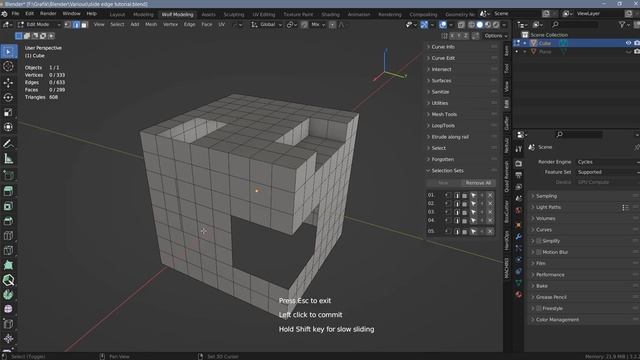The image size is (640, 360).
Task: Switch to the Layout workspace tab
Action: pyautogui.click(x=117, y=14)
